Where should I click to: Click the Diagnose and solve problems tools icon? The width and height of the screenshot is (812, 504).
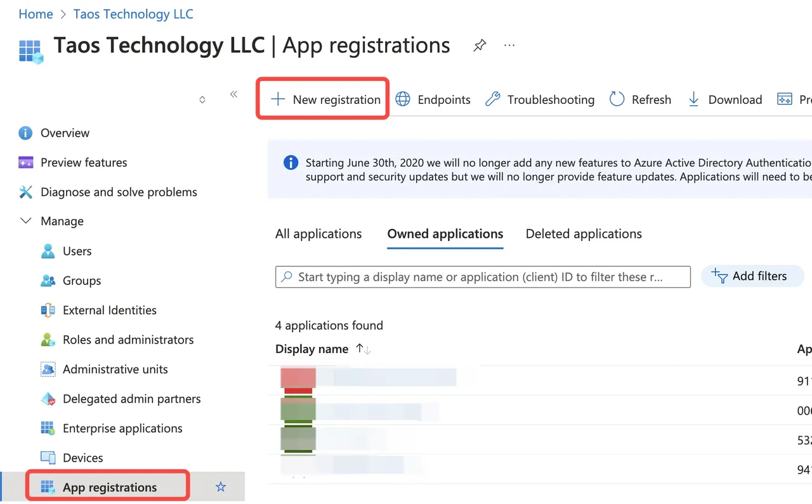(x=26, y=192)
